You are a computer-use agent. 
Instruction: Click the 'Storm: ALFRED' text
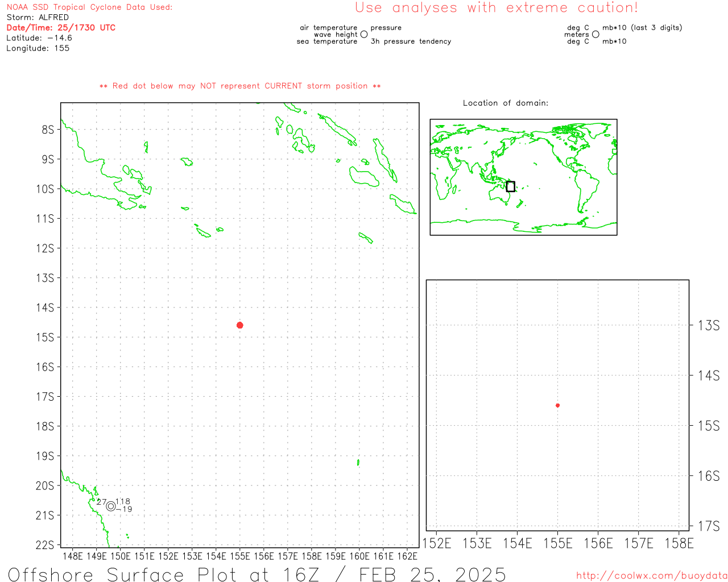pyautogui.click(x=38, y=18)
